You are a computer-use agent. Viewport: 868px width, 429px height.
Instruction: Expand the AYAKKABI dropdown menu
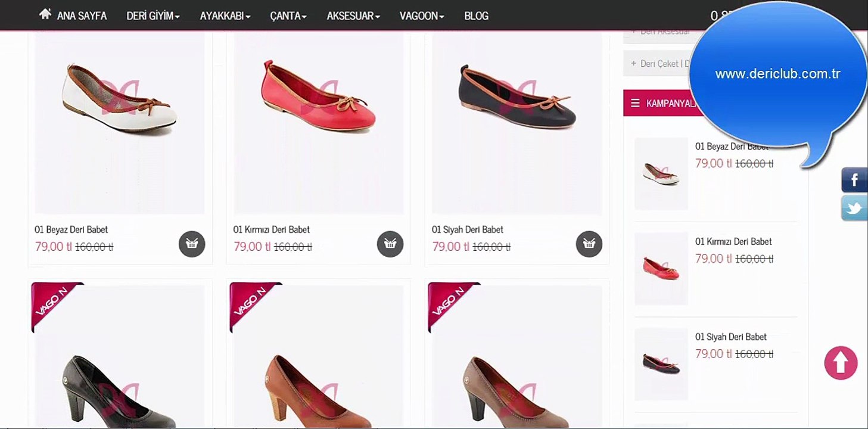point(225,16)
